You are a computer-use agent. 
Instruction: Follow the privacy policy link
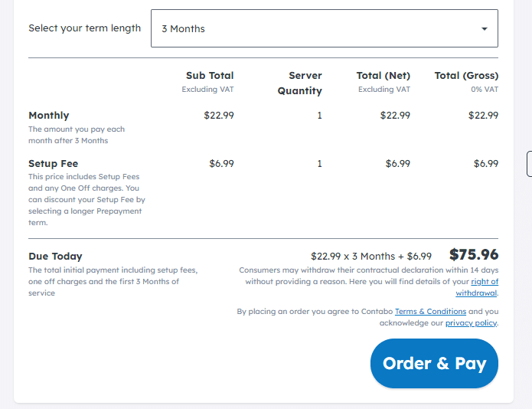471,323
